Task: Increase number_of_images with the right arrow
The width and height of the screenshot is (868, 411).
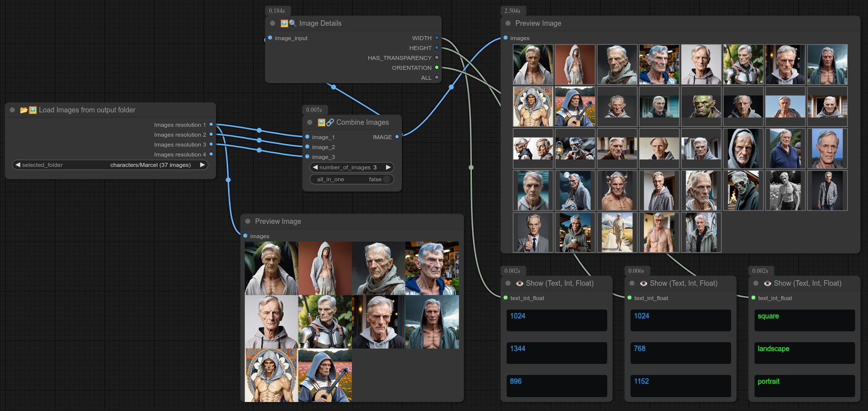Action: [x=388, y=167]
